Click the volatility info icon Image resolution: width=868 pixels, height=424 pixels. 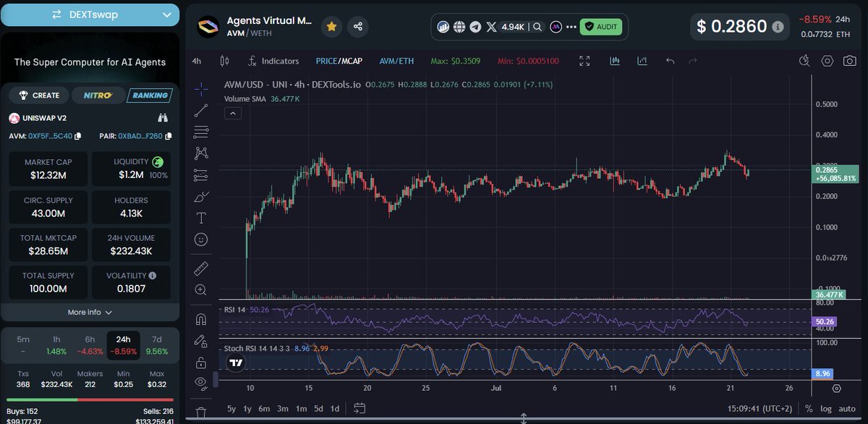tap(152, 276)
